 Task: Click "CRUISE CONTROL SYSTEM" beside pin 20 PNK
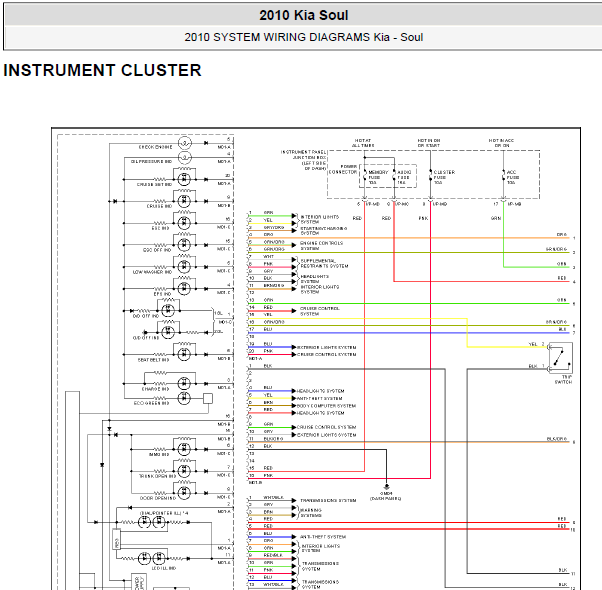tap(327, 354)
